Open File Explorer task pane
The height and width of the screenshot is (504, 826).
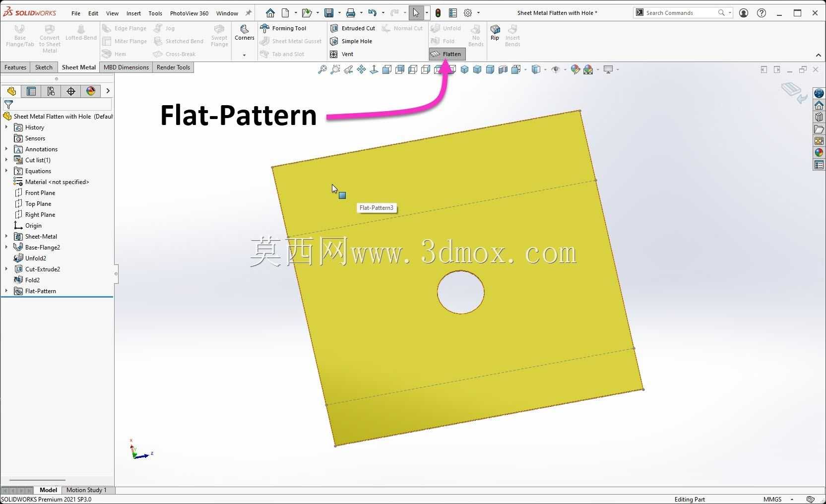(819, 129)
